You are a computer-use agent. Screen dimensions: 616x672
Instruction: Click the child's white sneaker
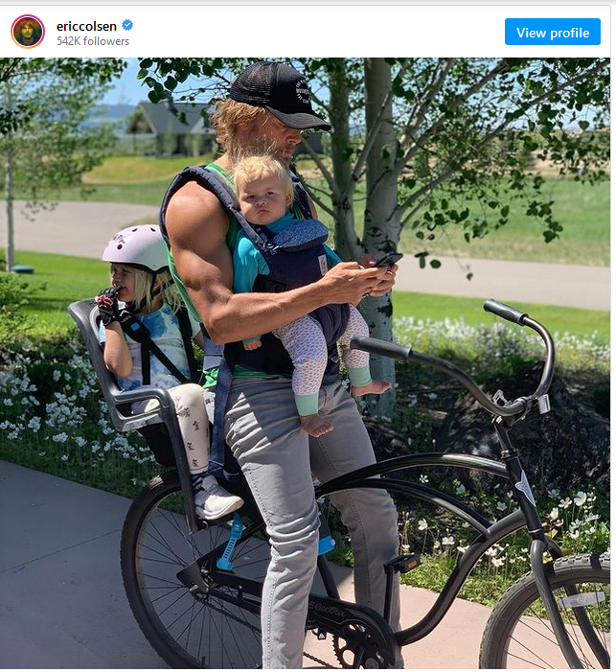click(217, 499)
